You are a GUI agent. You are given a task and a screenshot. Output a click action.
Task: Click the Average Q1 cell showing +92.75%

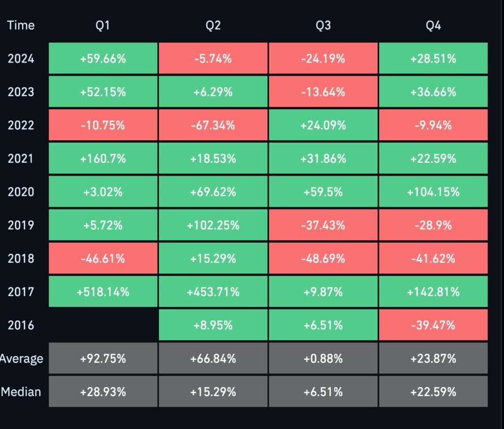click(103, 359)
